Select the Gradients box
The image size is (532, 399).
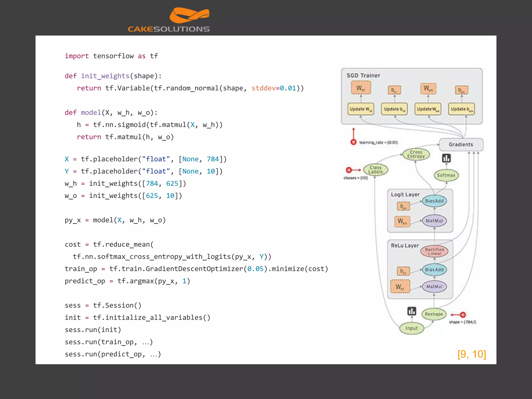point(461,144)
